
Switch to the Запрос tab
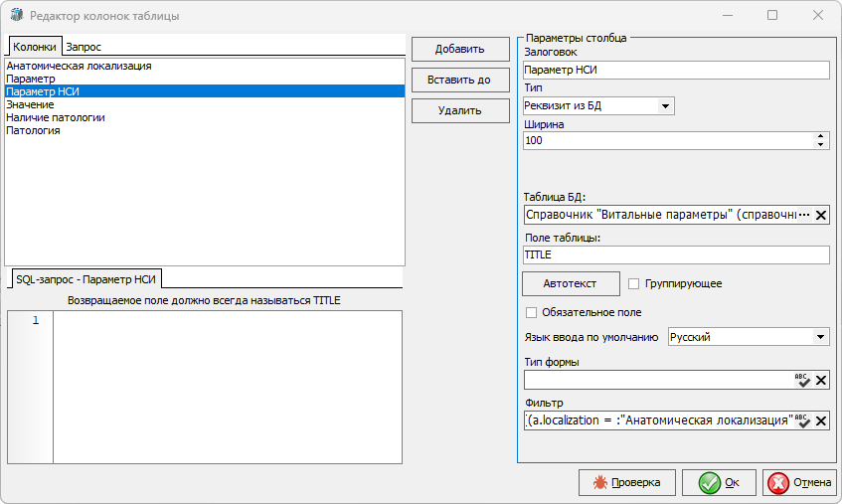point(84,47)
